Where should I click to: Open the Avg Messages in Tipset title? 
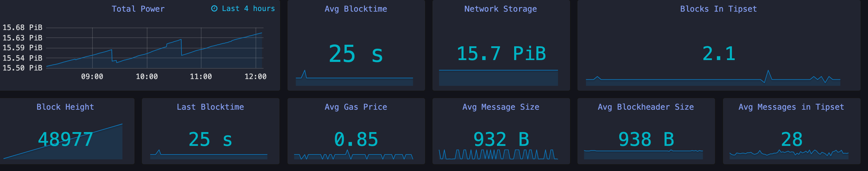791,107
